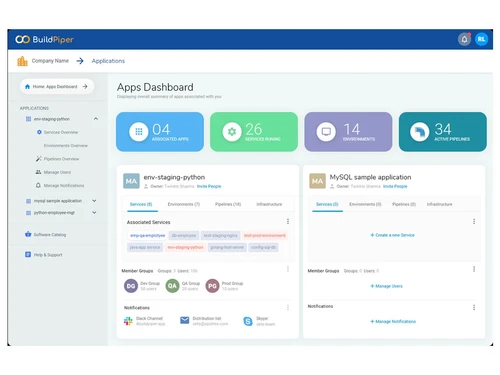
Task: Click the env-staging-python MA avatar
Action: (x=131, y=181)
